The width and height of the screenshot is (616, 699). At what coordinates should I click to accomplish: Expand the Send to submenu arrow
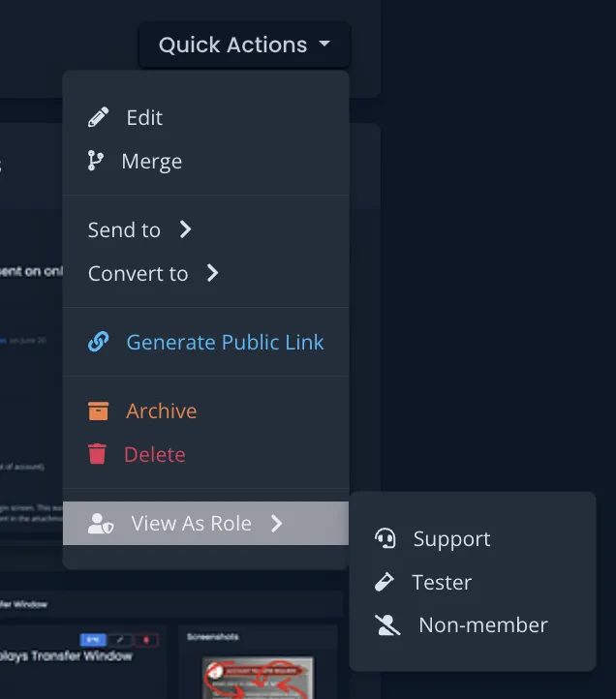point(185,230)
